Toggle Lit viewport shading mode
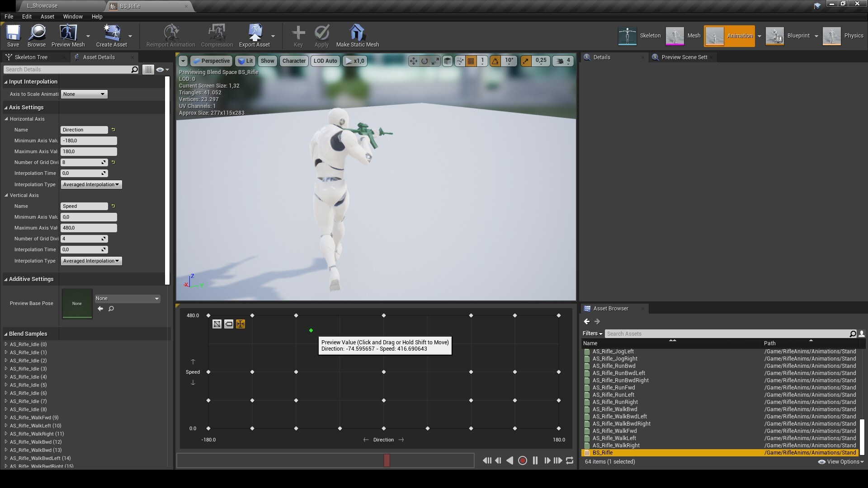 (245, 61)
